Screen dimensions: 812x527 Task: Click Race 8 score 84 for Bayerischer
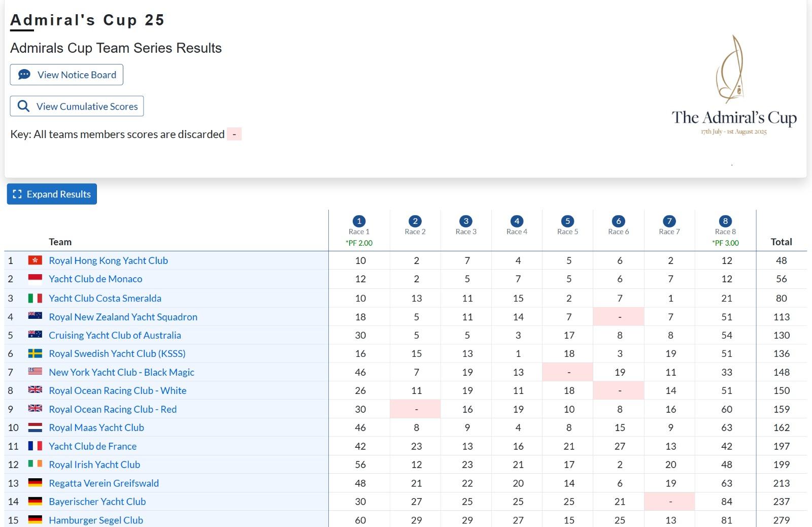tap(726, 502)
